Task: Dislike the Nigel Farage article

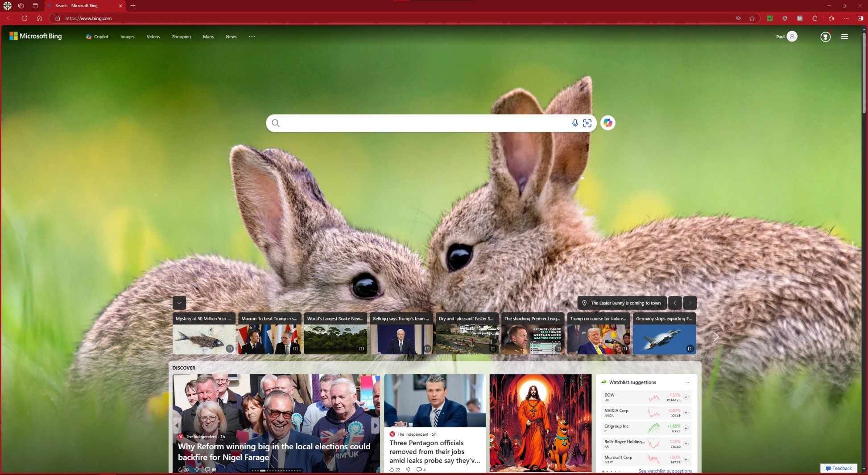Action: click(x=196, y=470)
